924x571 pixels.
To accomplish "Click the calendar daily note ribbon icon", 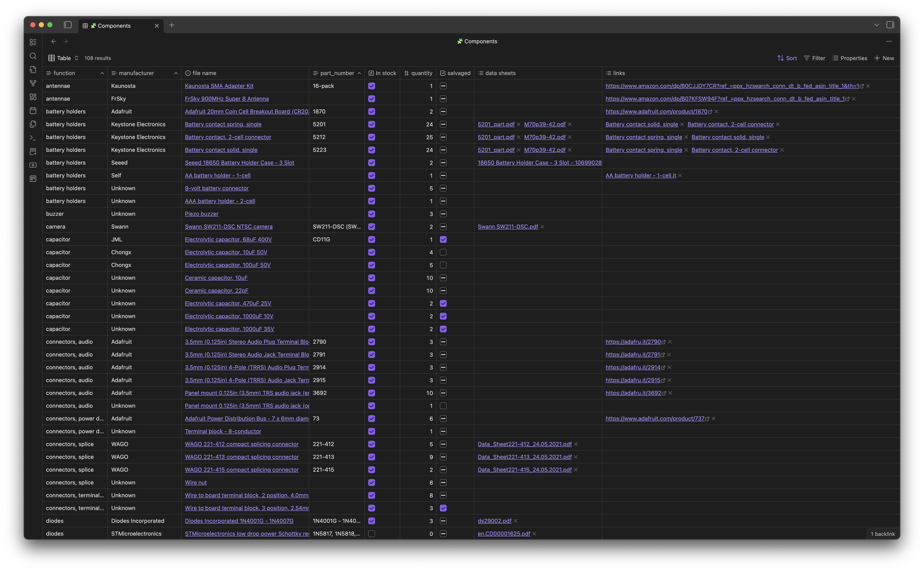I will (x=33, y=111).
